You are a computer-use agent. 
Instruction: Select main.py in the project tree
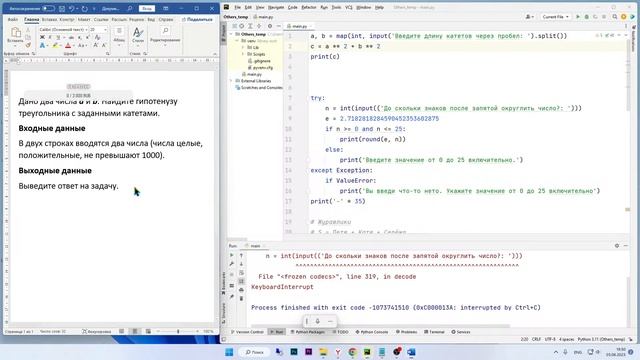click(x=252, y=74)
